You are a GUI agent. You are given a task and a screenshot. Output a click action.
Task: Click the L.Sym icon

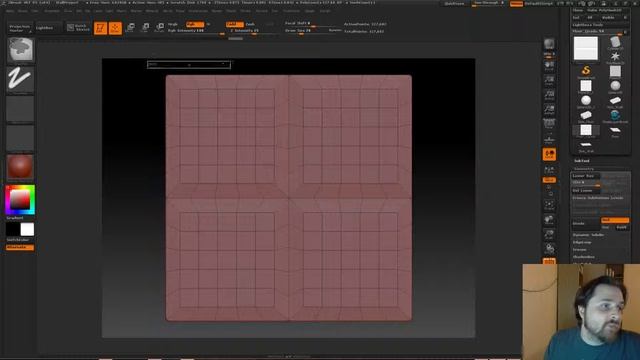549,170
